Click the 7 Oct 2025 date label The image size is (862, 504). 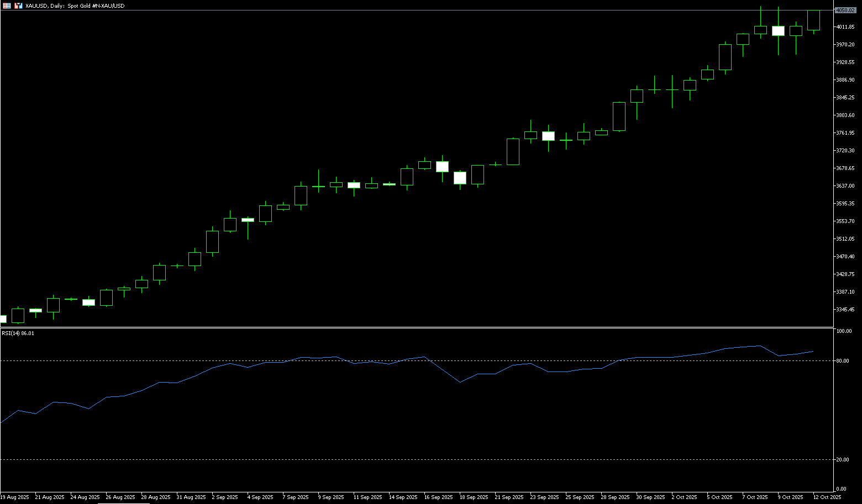755,497
